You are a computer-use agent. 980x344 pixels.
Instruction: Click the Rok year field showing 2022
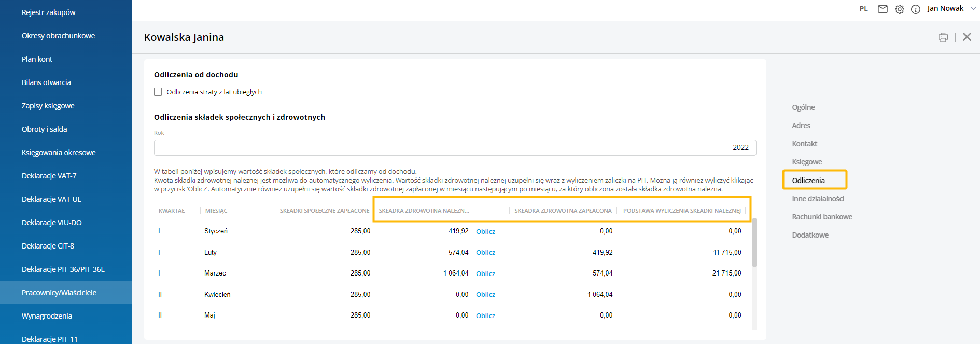coord(455,147)
